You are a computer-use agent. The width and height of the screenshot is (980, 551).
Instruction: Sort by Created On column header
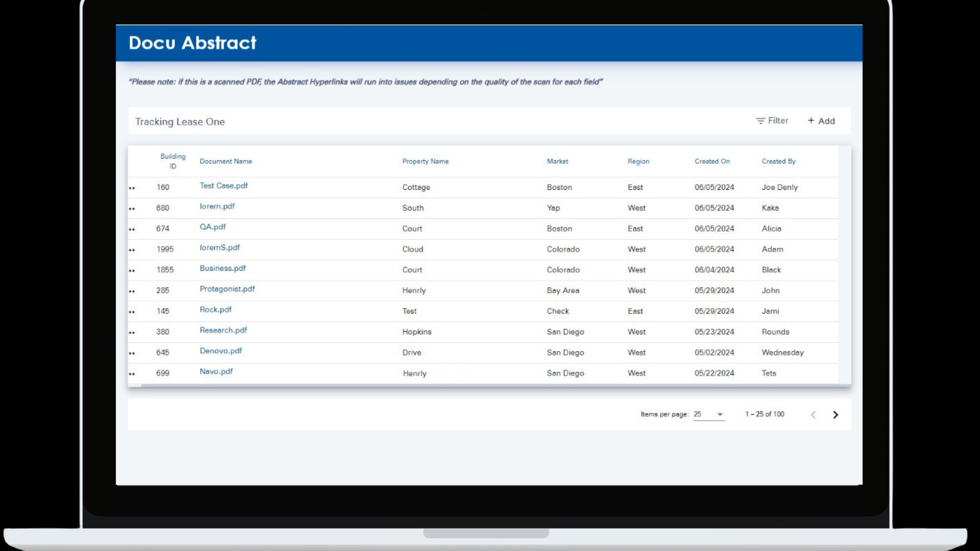click(712, 161)
